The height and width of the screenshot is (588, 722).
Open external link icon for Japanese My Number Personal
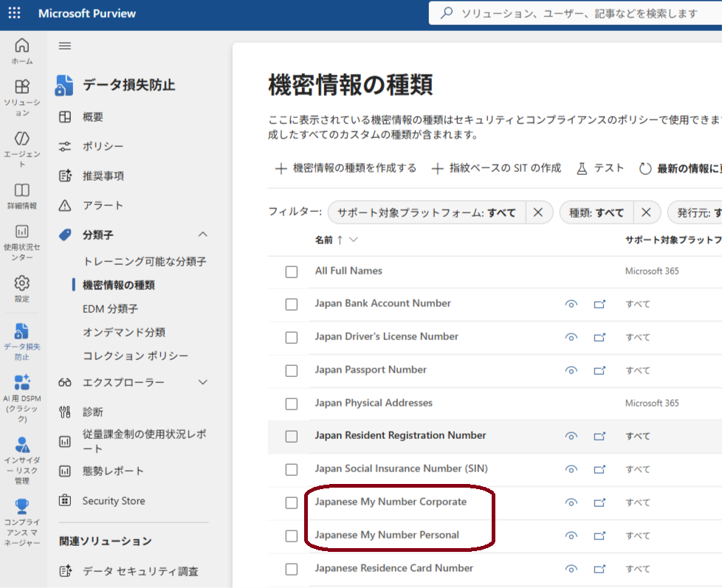click(599, 536)
